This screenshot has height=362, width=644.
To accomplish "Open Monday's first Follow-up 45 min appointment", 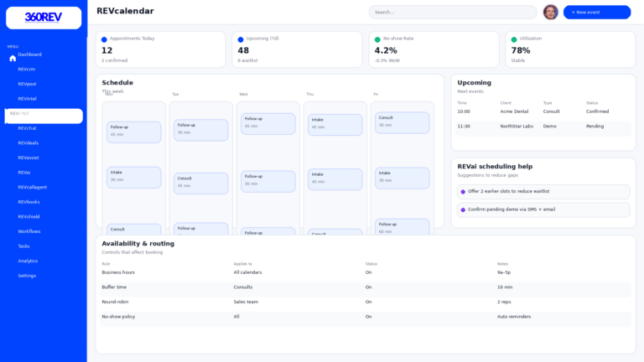I will point(133,132).
